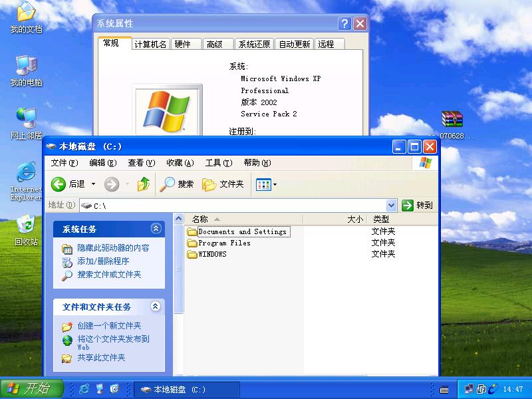This screenshot has width=532, height=399.
Task: Maximize the 本地磁盘 (C:) window
Action: (x=414, y=147)
